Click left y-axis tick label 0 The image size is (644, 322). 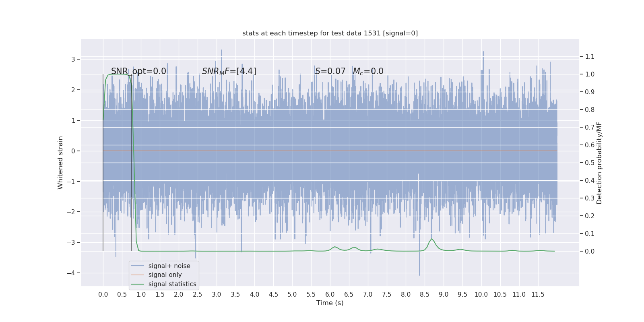73,151
